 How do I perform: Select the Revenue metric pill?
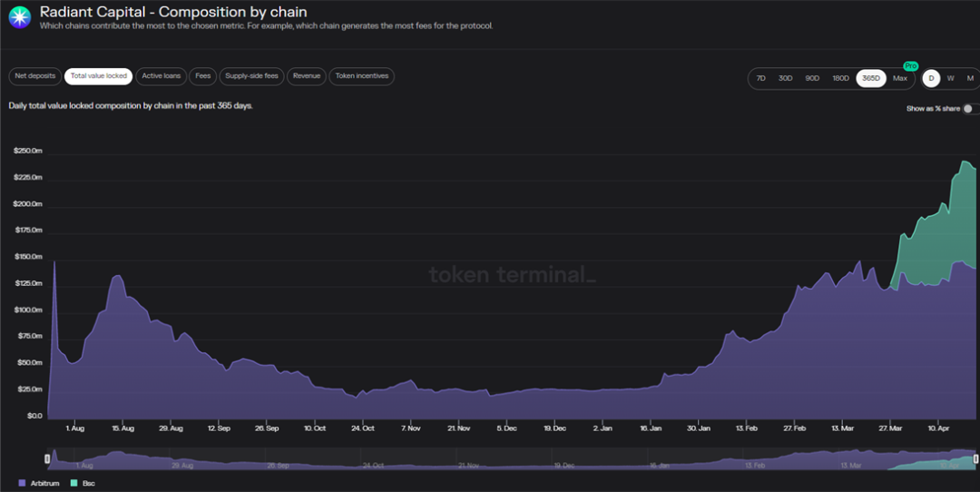[x=307, y=76]
